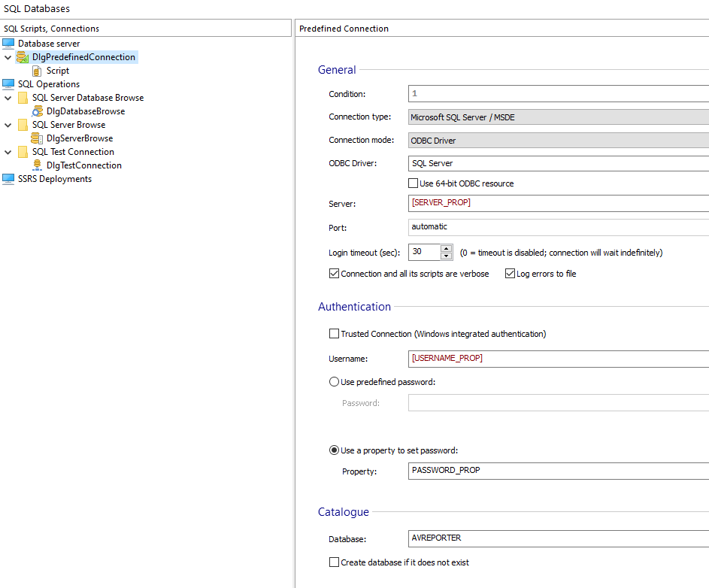Screen dimensions: 709x588
Task: Click the SQL Operations computer icon
Action: (x=8, y=84)
